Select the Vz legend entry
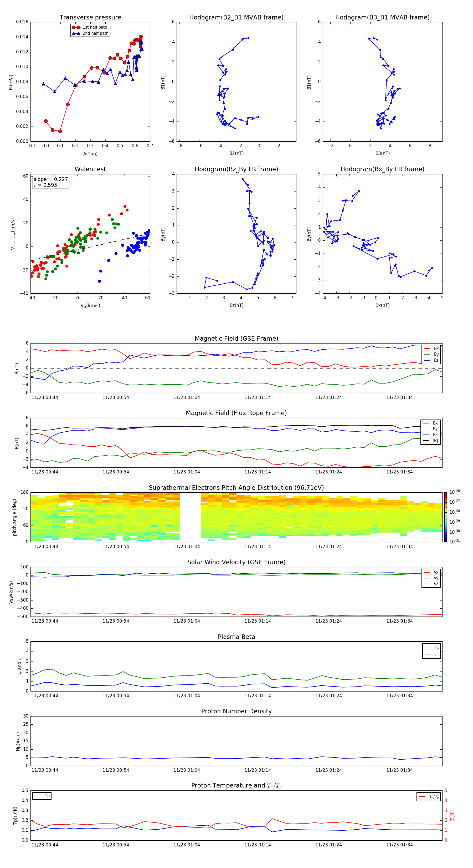The width and height of the screenshot is (473, 868). pyautogui.click(x=431, y=584)
